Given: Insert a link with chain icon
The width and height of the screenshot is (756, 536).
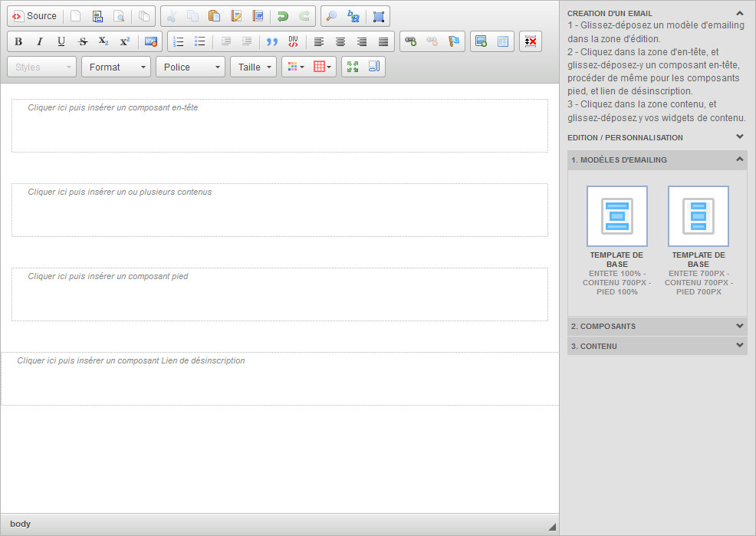Looking at the screenshot, I should point(411,41).
